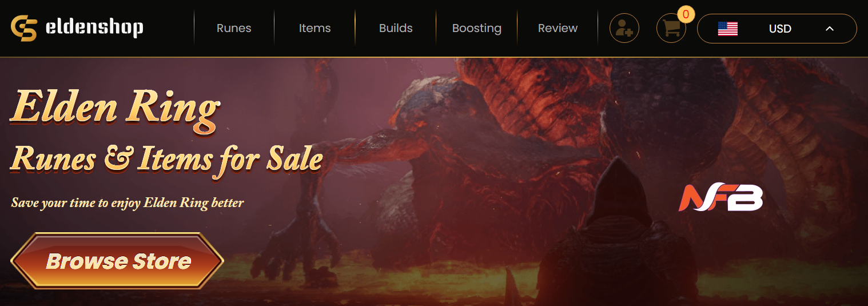This screenshot has width=868, height=306.
Task: Click 'Runes & Items for Sale' headline
Action: [167, 158]
